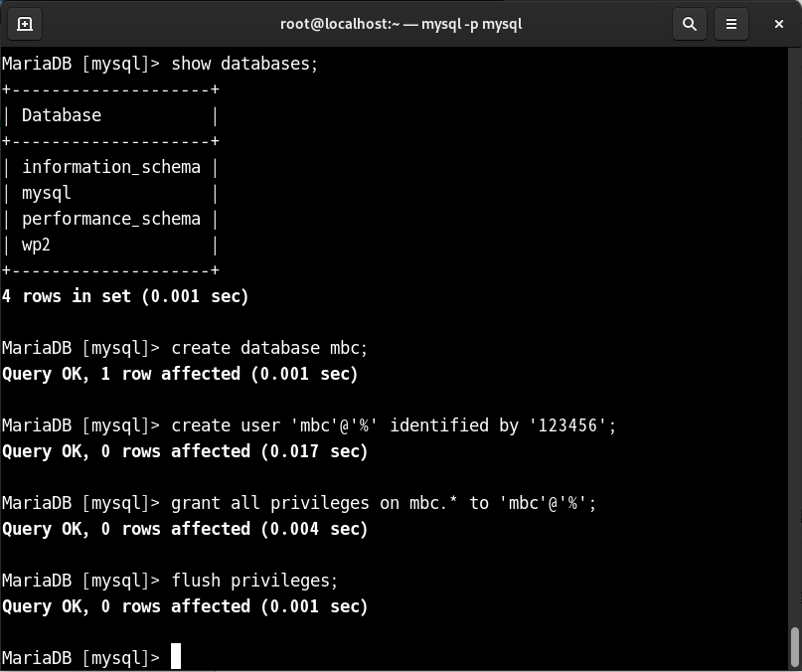Click the 'grant all privileges' command

(x=384, y=503)
